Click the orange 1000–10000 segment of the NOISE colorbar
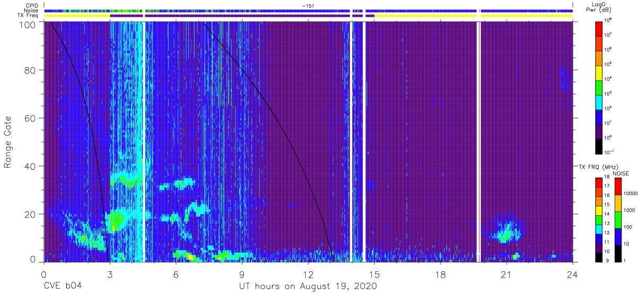The height and width of the screenshot is (297, 644). point(618,202)
